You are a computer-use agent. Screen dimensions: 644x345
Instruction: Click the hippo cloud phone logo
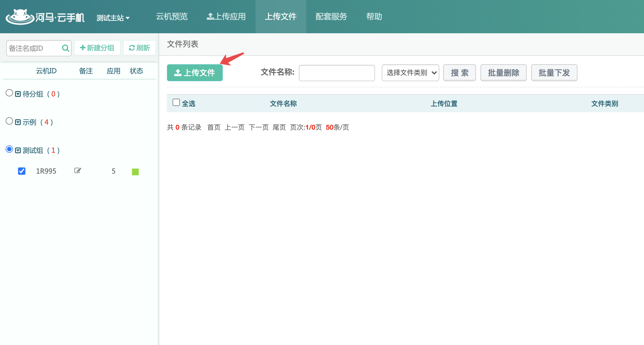click(45, 17)
